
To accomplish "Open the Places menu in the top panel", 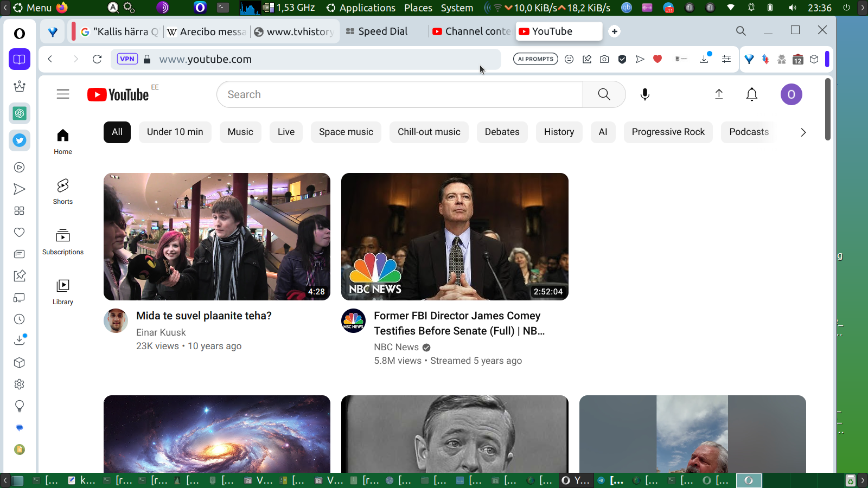I will [x=418, y=8].
